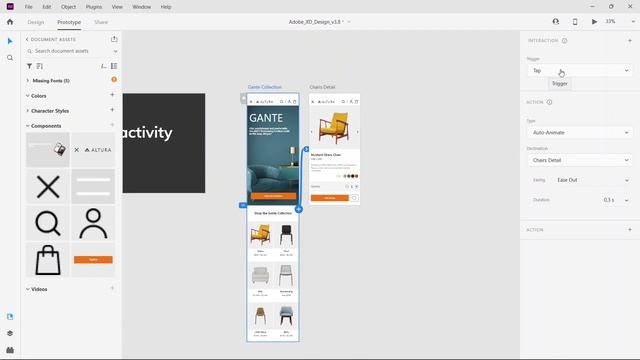The width and height of the screenshot is (640, 360).
Task: Add a new video asset
Action: (112, 288)
